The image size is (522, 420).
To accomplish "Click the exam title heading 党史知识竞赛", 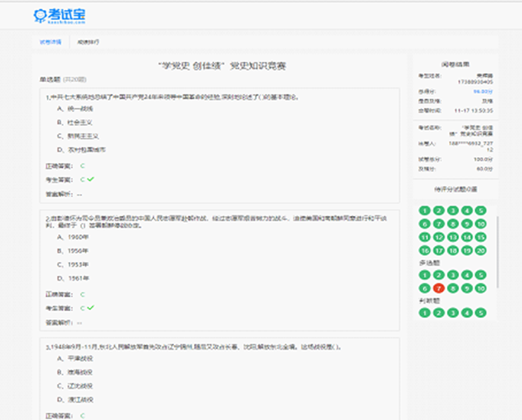I will tap(222, 66).
